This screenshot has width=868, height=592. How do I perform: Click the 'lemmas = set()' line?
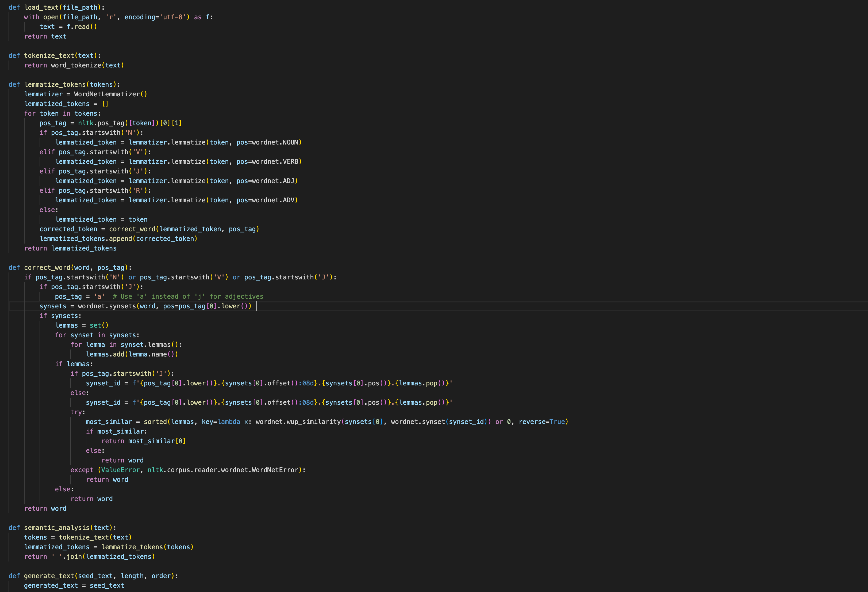[82, 325]
